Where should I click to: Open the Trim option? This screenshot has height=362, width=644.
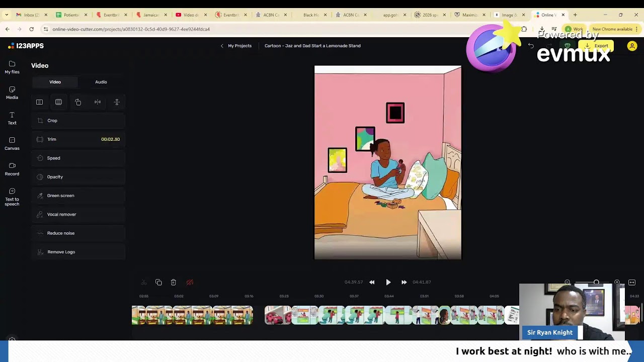[78, 139]
